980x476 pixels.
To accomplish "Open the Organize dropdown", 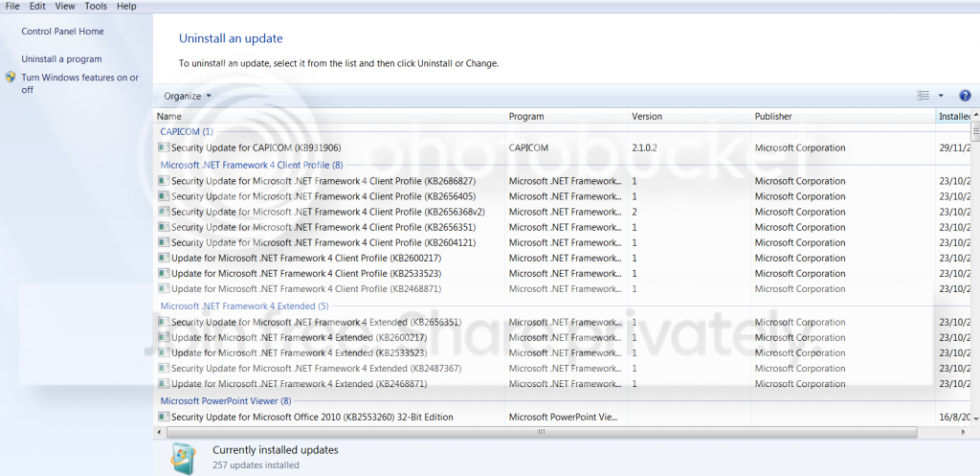I will (188, 96).
